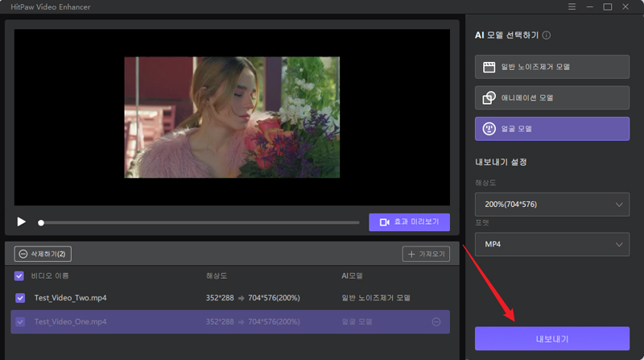The width and height of the screenshot is (644, 360).
Task: Maximize the HitPaw Video Enhancer window
Action: (608, 7)
